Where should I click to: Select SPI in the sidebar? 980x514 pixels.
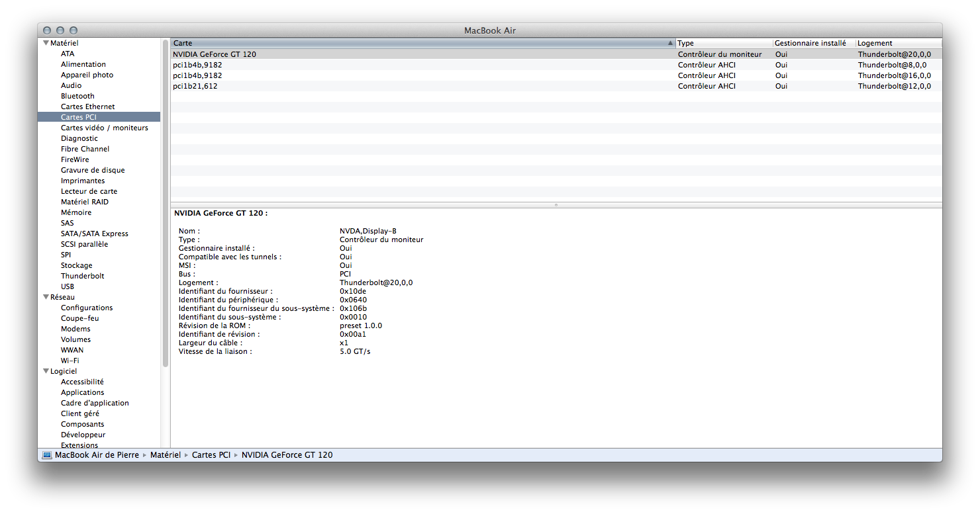pyautogui.click(x=66, y=255)
